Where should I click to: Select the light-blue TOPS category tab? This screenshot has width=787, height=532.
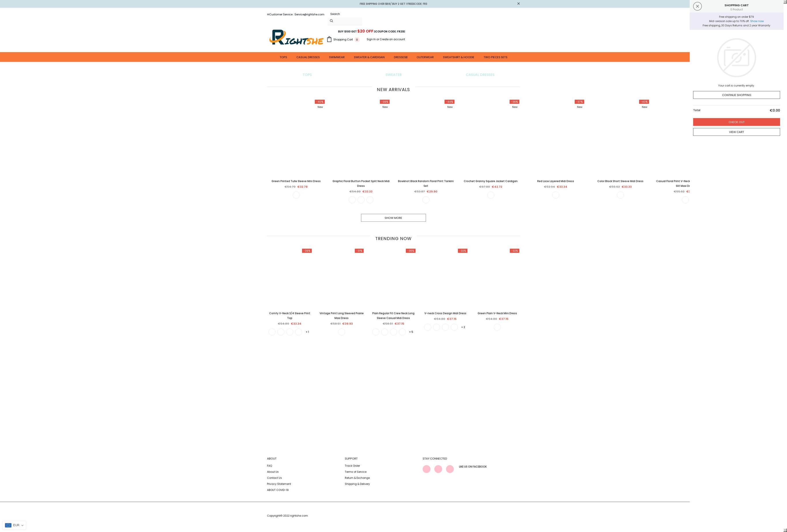[307, 75]
